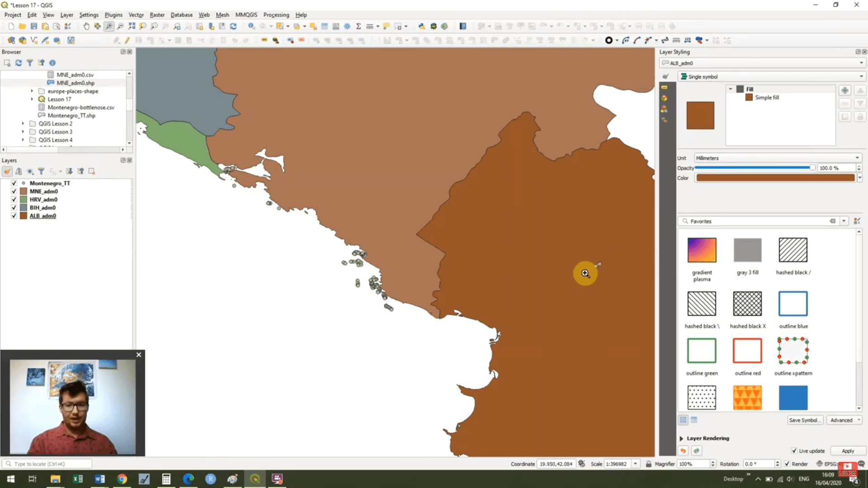868x488 pixels.
Task: Click the Apply button
Action: [x=848, y=450]
